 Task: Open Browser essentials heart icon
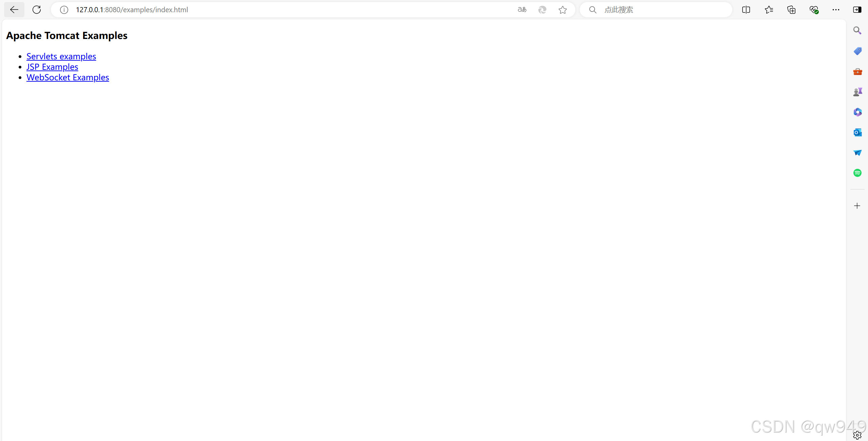814,10
